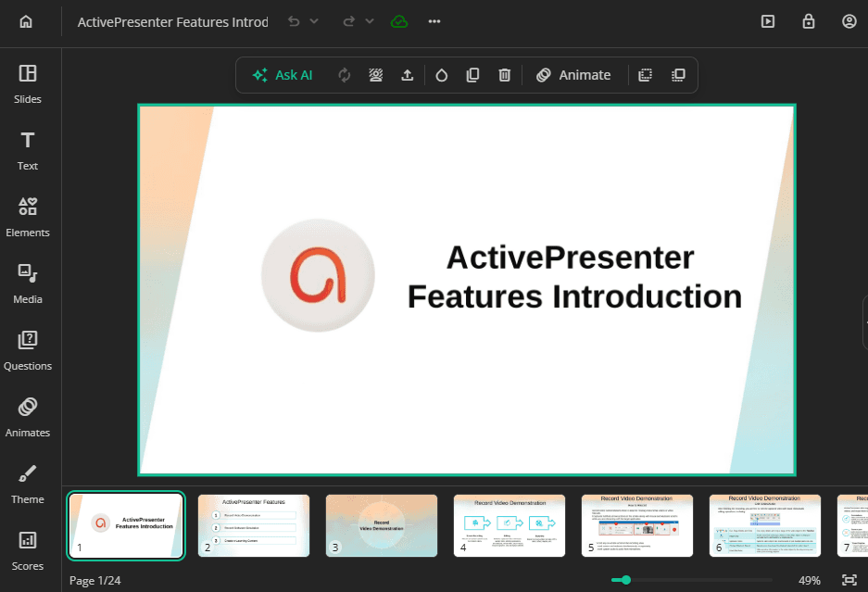The width and height of the screenshot is (868, 592).
Task: Select slide 6 thumbnail
Action: click(765, 525)
